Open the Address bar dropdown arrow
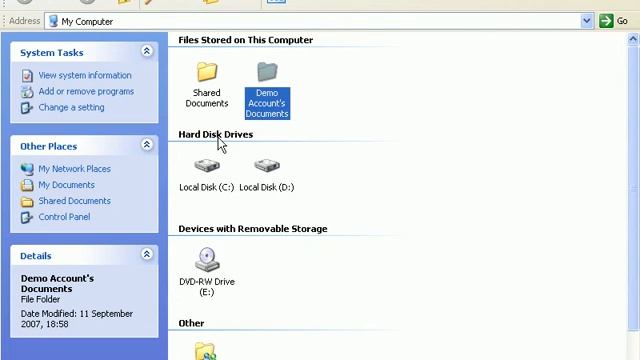640x360 pixels. (x=587, y=21)
